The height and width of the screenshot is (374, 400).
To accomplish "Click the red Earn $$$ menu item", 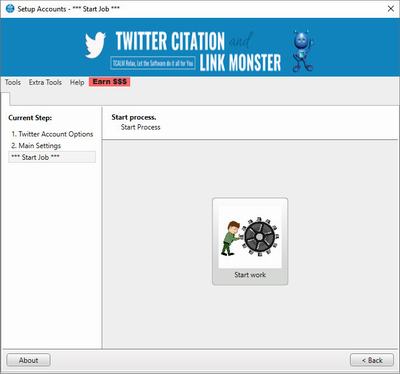I will pos(109,82).
